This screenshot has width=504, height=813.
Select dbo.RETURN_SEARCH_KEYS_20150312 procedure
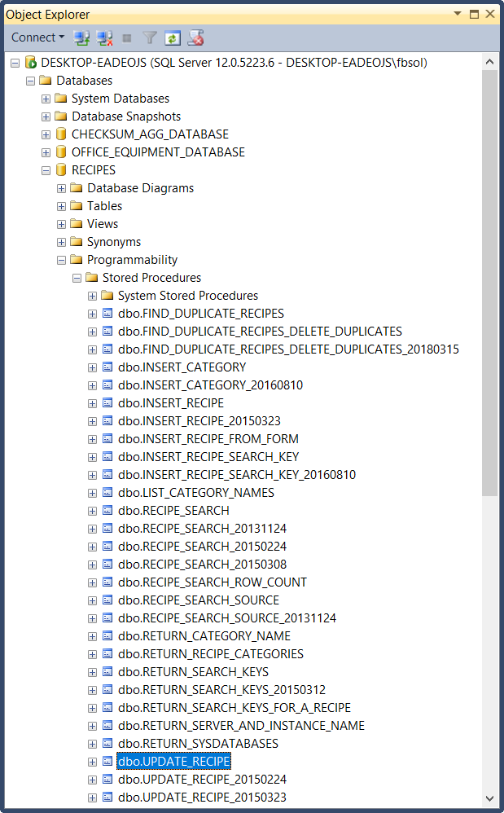[x=221, y=690]
